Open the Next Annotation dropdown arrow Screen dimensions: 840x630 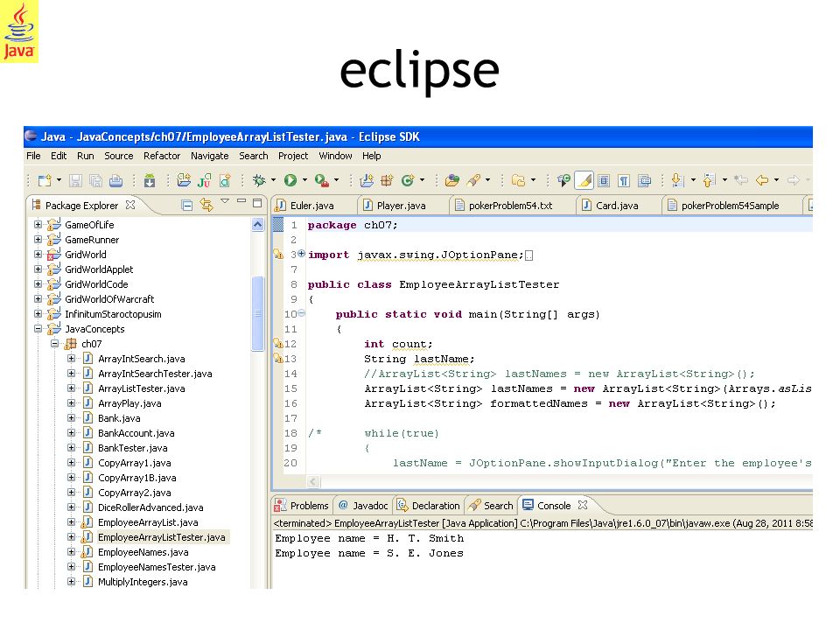pyautogui.click(x=693, y=180)
